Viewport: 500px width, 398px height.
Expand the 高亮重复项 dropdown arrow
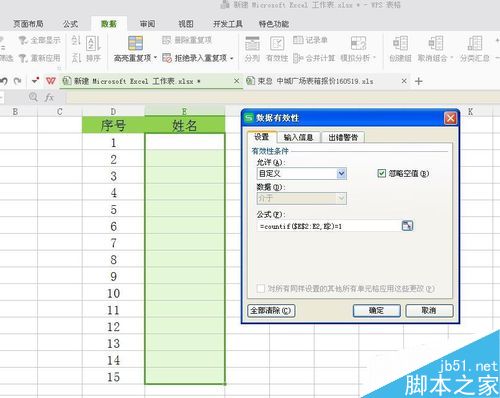tap(155, 58)
